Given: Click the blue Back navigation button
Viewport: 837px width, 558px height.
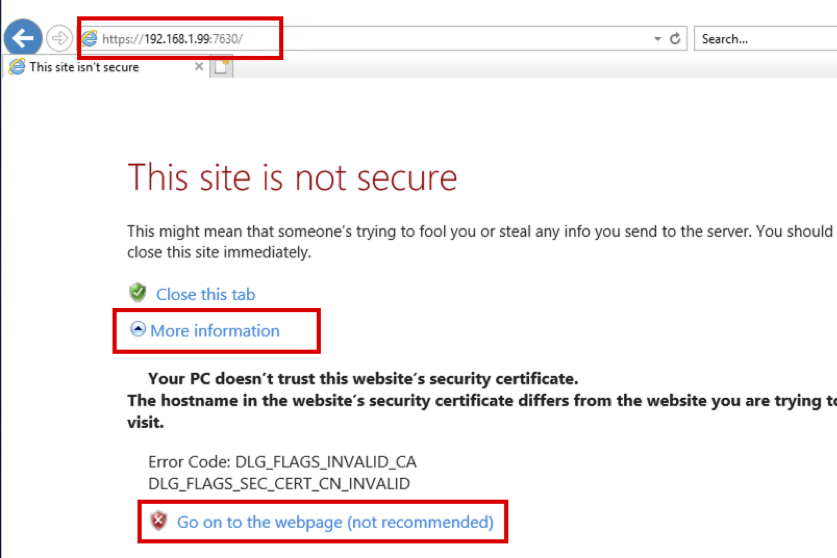Looking at the screenshot, I should coord(23,39).
